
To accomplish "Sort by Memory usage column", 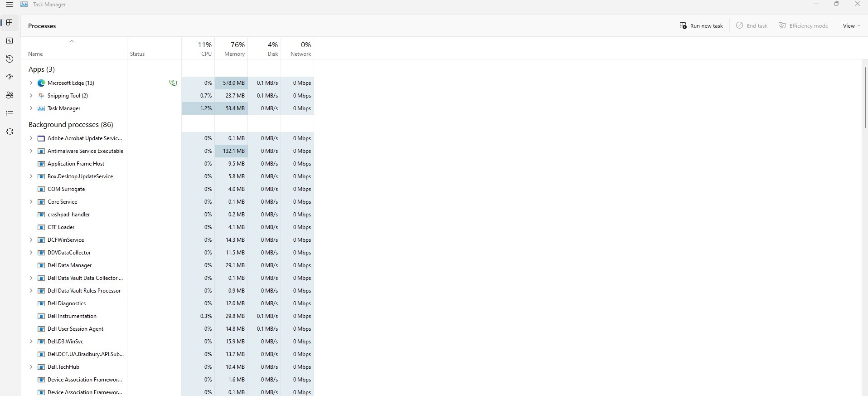I will pos(231,48).
